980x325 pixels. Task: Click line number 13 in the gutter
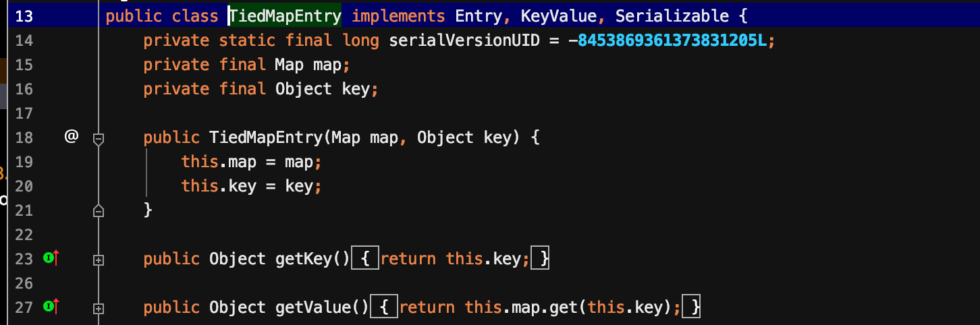point(24,16)
